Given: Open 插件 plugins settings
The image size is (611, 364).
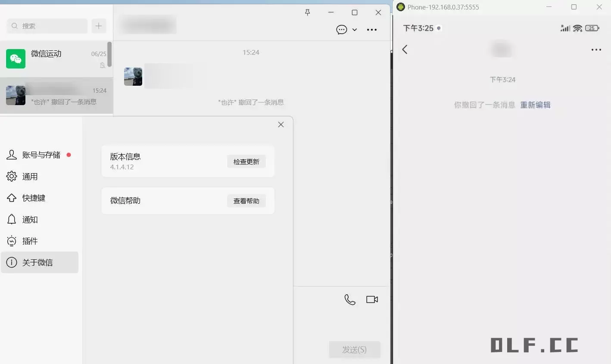Looking at the screenshot, I should pos(30,241).
